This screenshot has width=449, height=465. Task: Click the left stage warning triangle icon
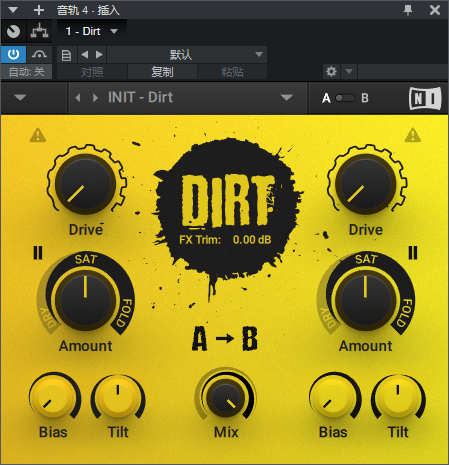pyautogui.click(x=38, y=135)
